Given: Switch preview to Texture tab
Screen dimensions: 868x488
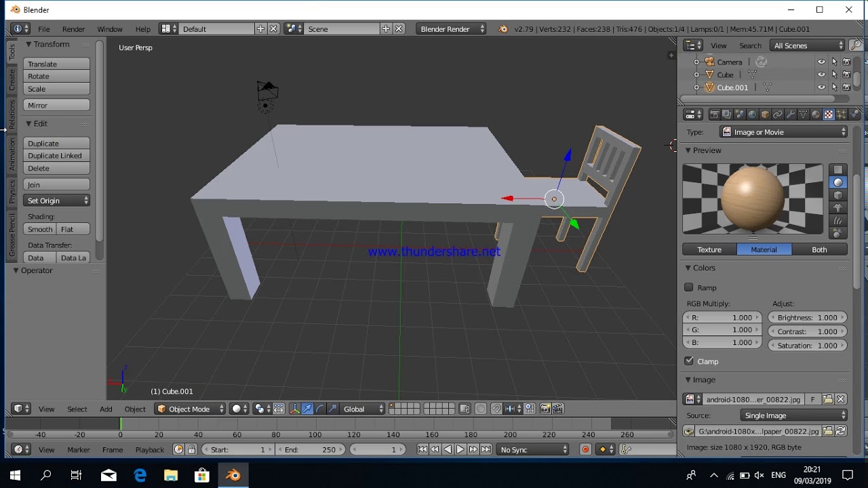Looking at the screenshot, I should coord(709,249).
